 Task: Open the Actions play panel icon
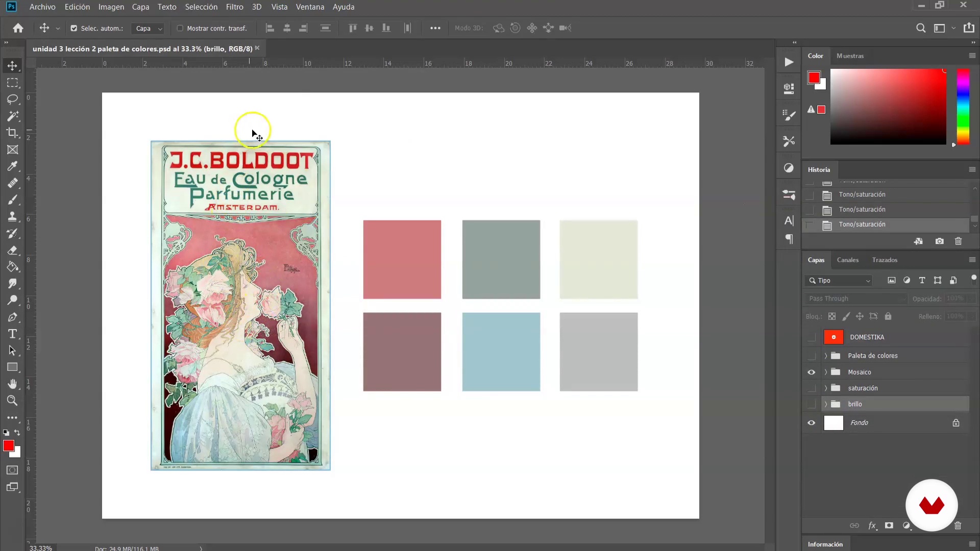coord(789,62)
